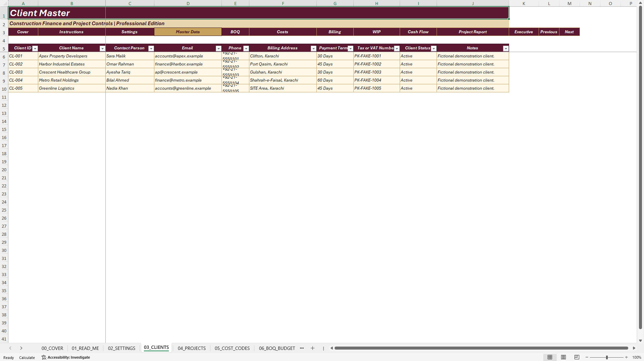Select row 15 header
Image resolution: width=644 pixels, height=361 pixels.
[4, 130]
